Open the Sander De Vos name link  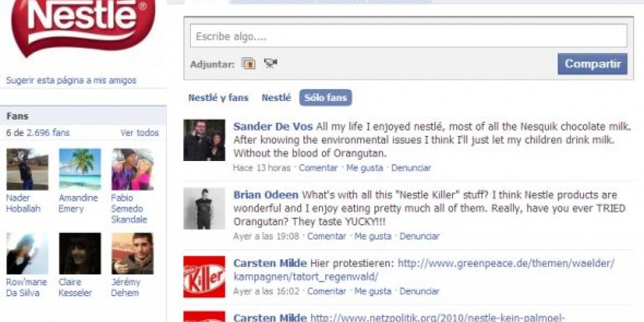pyautogui.click(x=273, y=127)
